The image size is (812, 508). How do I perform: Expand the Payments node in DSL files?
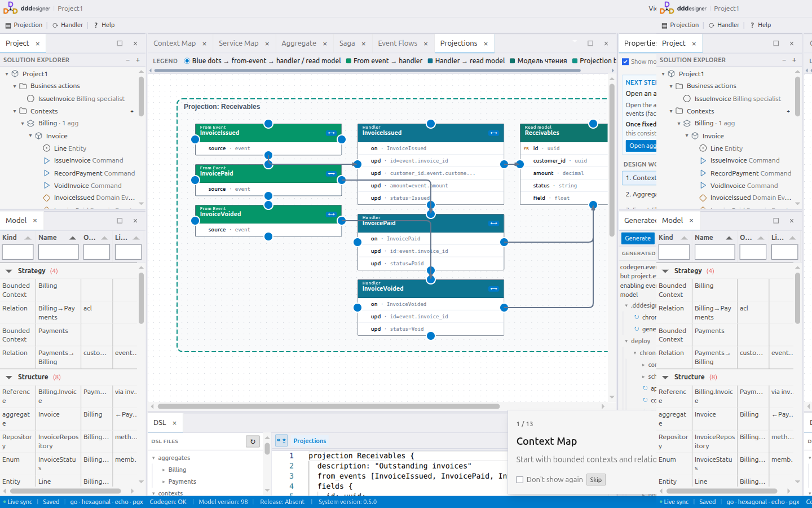tap(164, 481)
